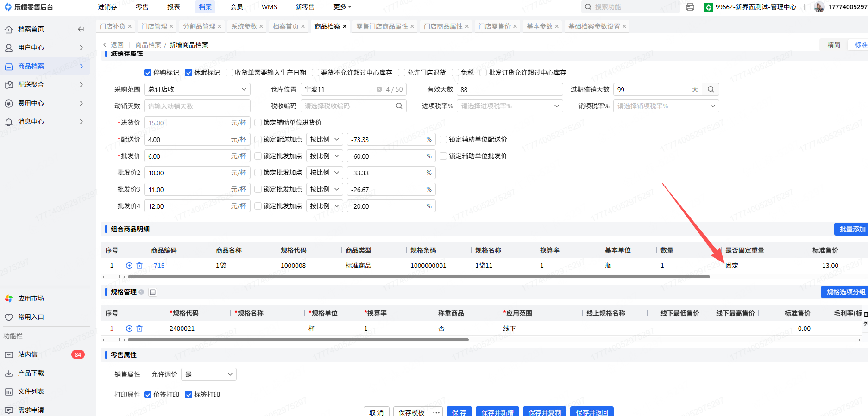868x416 pixels.
Task: Open 进销存 top menu
Action: tap(107, 7)
